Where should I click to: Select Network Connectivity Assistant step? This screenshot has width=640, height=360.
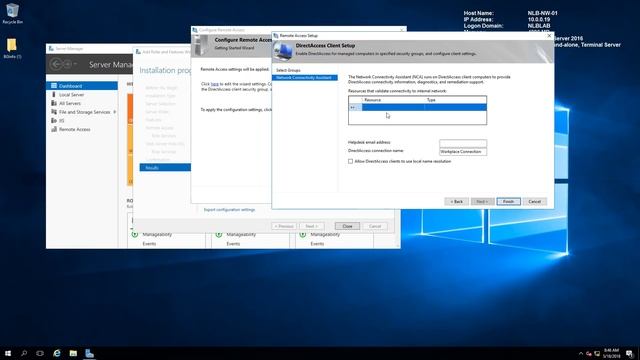coord(304,78)
